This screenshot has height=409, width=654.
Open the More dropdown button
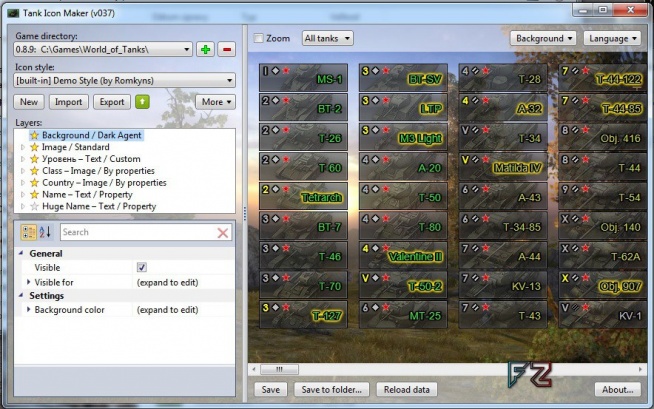(x=216, y=102)
